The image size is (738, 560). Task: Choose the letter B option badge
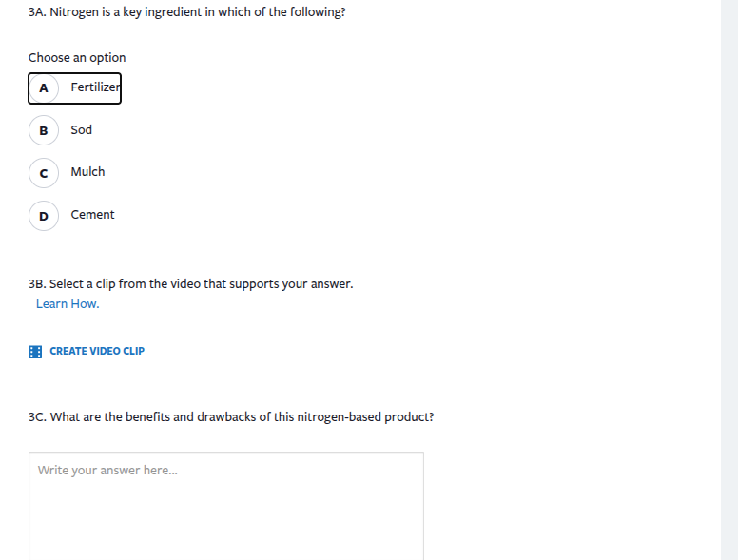[x=43, y=130]
